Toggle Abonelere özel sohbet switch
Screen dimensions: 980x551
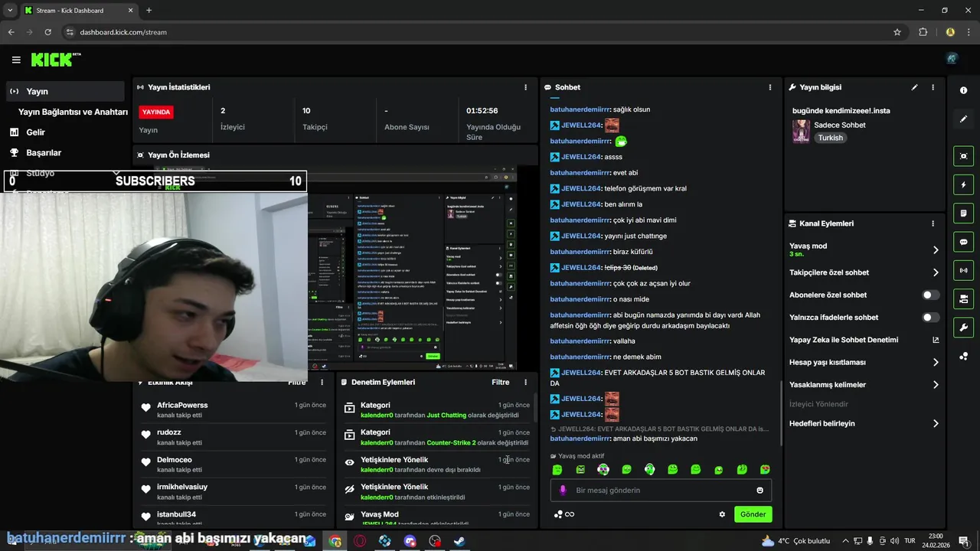pyautogui.click(x=931, y=295)
